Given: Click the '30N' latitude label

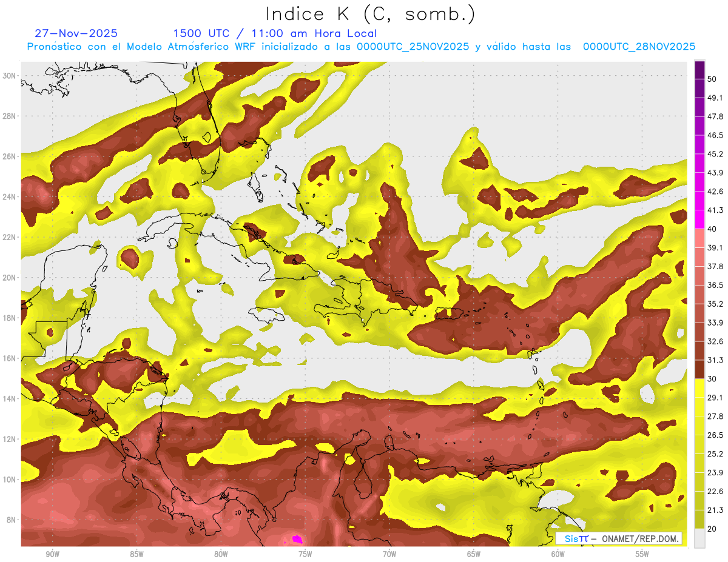Looking at the screenshot, I should [x=9, y=76].
